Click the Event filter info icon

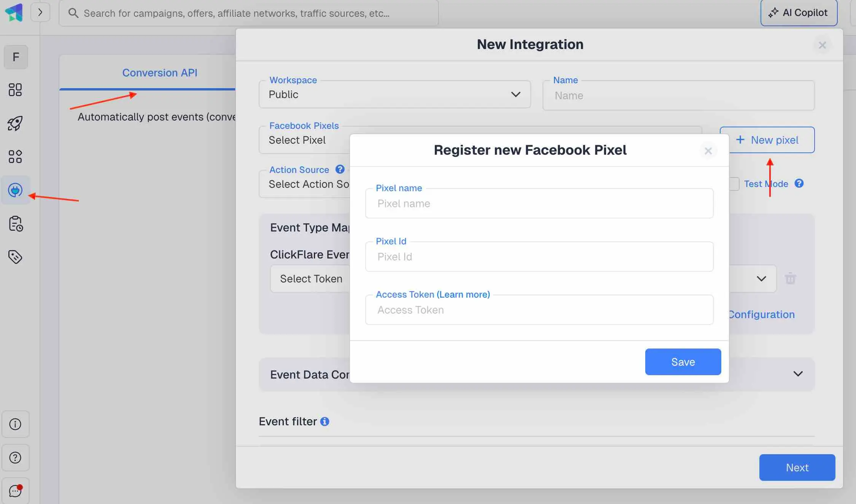click(x=325, y=422)
